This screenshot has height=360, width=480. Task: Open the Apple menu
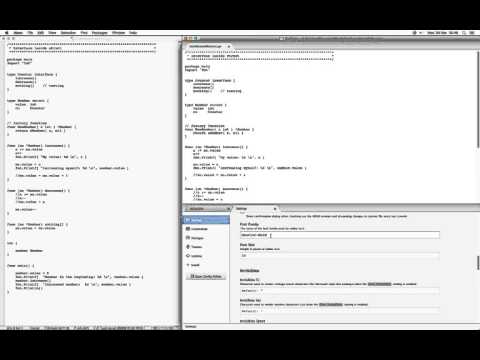(x=6, y=33)
